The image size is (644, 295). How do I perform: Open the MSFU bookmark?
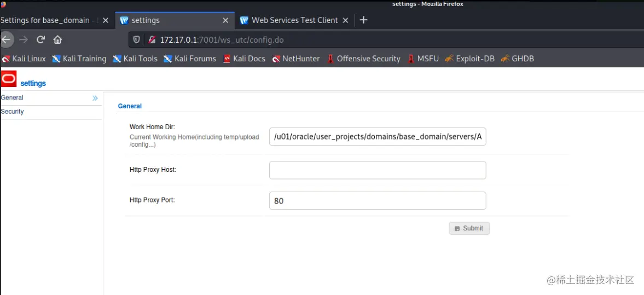[423, 59]
